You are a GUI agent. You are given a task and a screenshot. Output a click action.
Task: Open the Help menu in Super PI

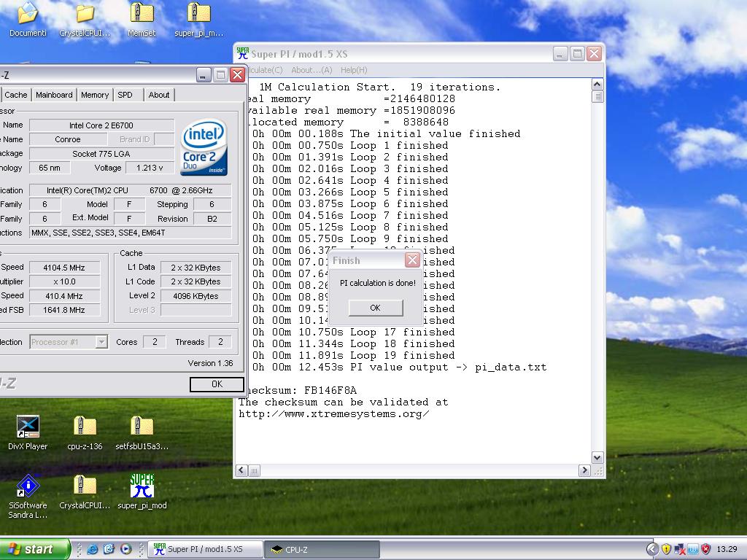pos(354,70)
